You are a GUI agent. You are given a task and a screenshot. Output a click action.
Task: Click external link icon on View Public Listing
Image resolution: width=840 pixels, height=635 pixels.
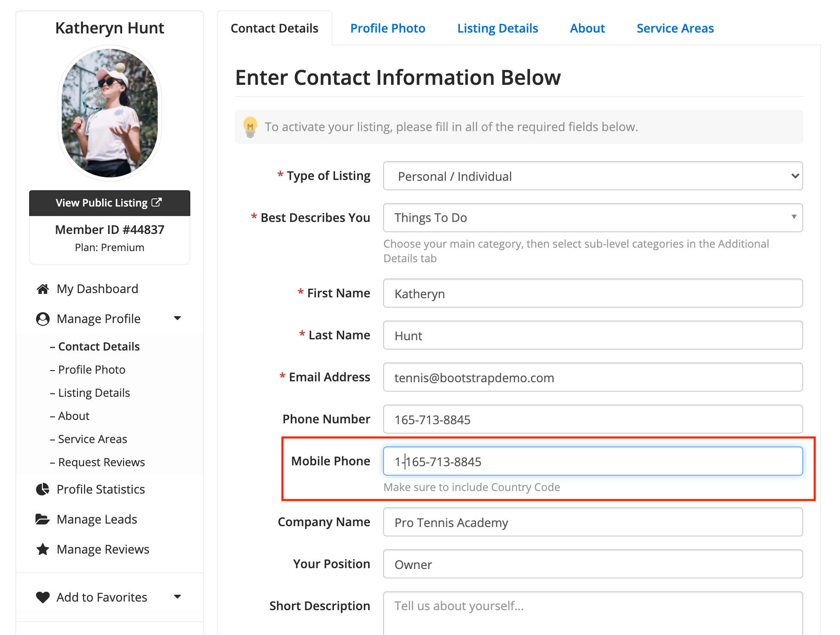pyautogui.click(x=157, y=202)
